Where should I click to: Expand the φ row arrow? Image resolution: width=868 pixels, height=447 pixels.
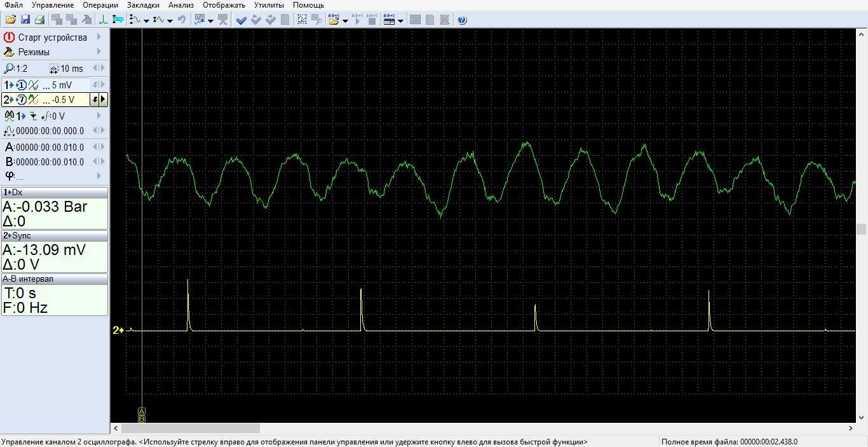(99, 176)
